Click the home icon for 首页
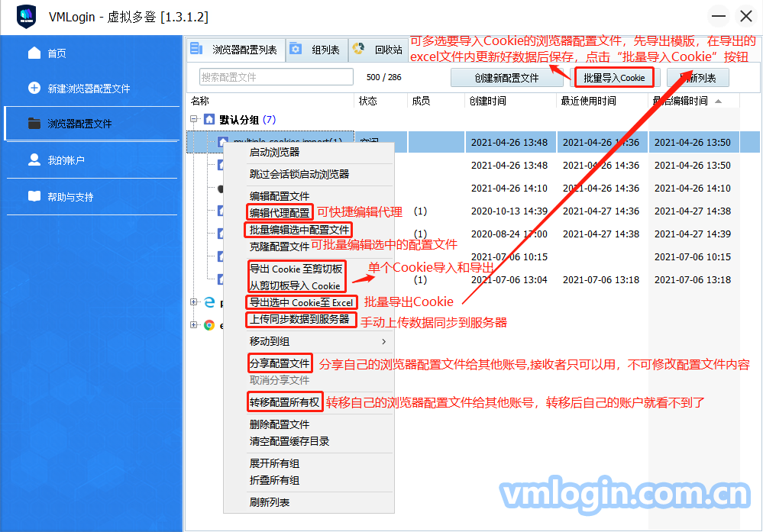 [x=34, y=53]
